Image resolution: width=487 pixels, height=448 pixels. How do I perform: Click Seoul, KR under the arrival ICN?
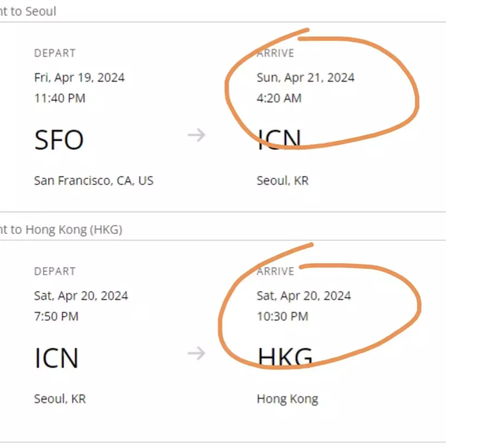click(x=282, y=181)
